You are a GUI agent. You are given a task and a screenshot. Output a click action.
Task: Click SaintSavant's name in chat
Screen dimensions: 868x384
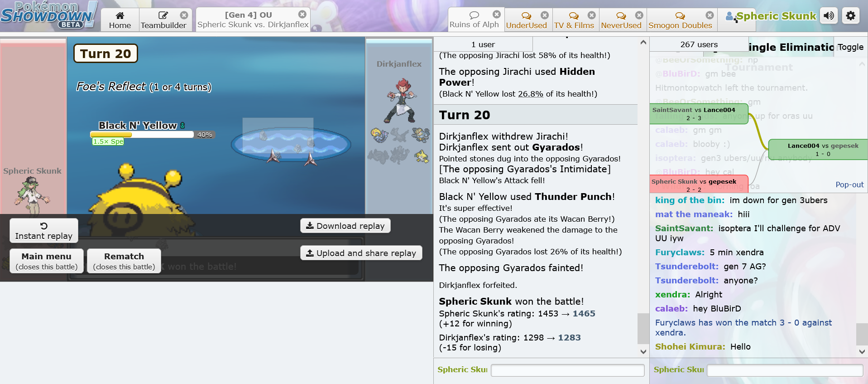[684, 228]
